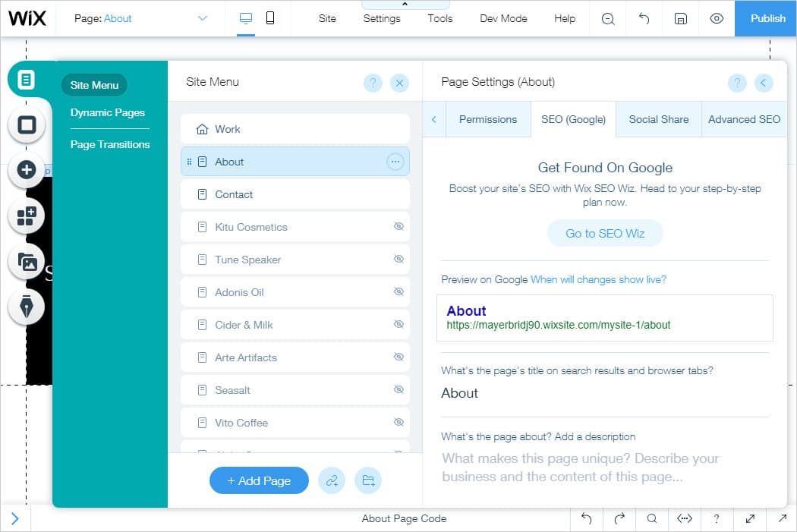Open Page Settings help question mark
The image size is (797, 532).
(x=737, y=82)
